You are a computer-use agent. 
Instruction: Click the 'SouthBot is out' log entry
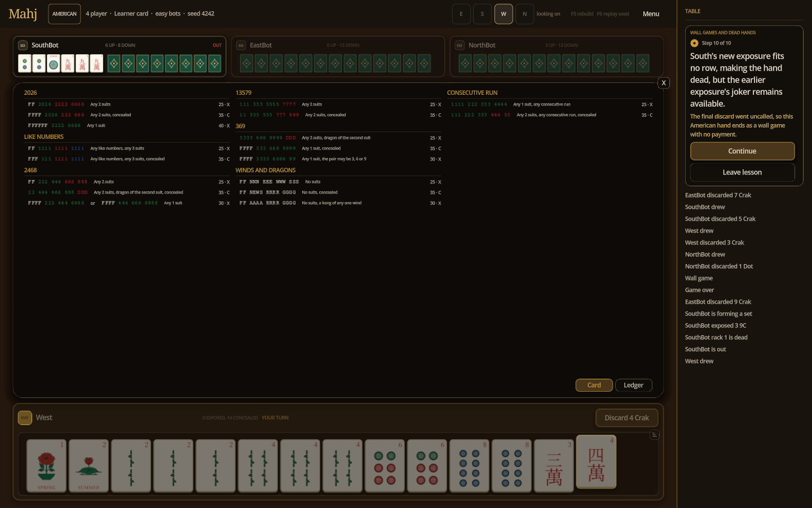click(705, 349)
